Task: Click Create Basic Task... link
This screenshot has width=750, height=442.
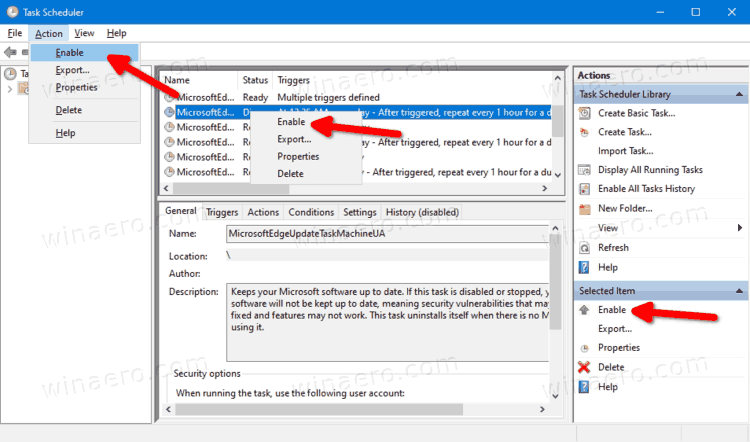Action: (x=637, y=113)
